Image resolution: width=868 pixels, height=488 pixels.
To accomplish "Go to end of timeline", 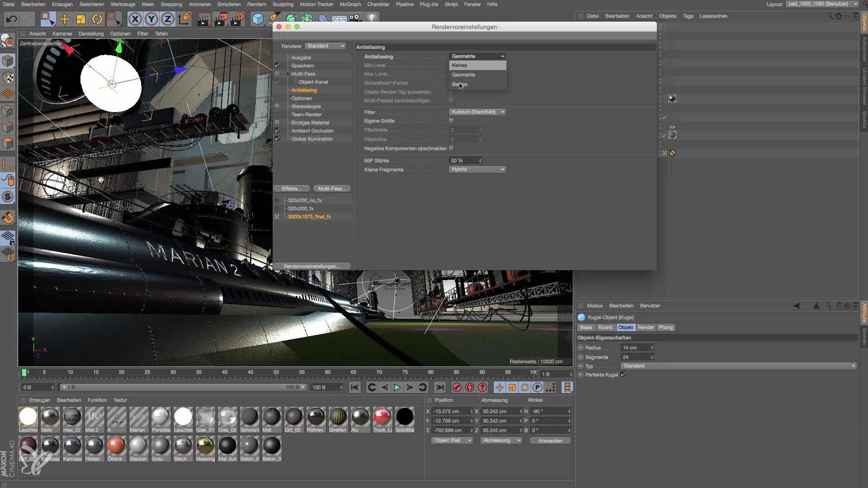I will (439, 387).
